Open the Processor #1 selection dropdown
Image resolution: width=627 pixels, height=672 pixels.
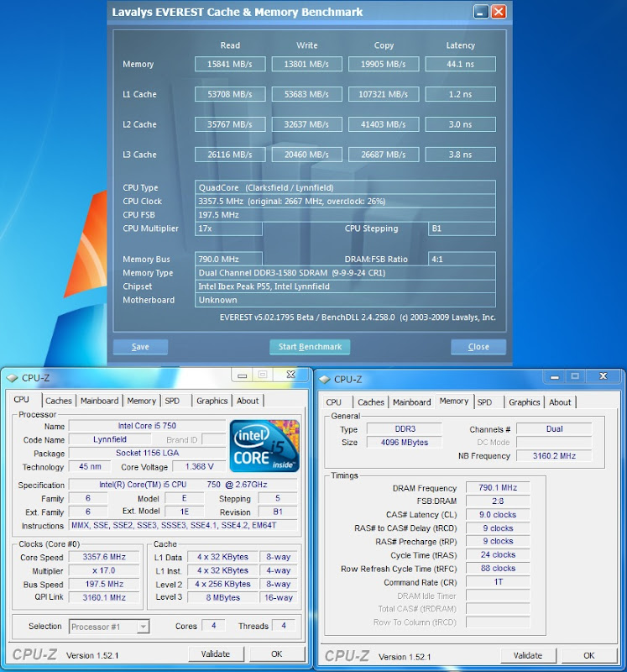143,627
